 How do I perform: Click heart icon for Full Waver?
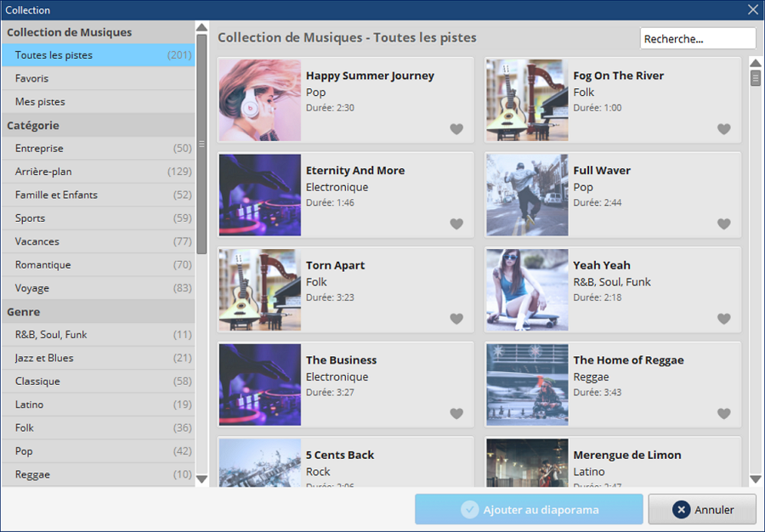pyautogui.click(x=723, y=224)
